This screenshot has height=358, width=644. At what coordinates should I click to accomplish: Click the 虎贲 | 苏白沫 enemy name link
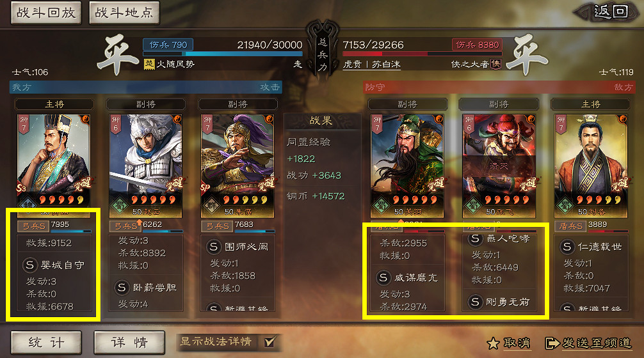pos(372,65)
